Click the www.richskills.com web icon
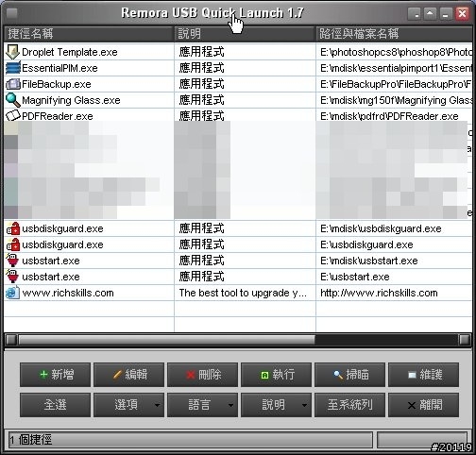This screenshot has width=476, height=455. pos(12,293)
